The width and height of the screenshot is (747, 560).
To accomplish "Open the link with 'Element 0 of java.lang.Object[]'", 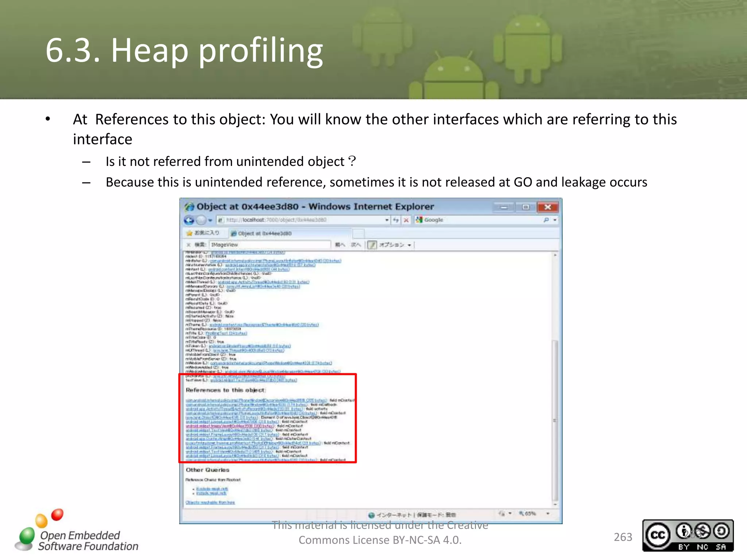I will click(x=222, y=417).
